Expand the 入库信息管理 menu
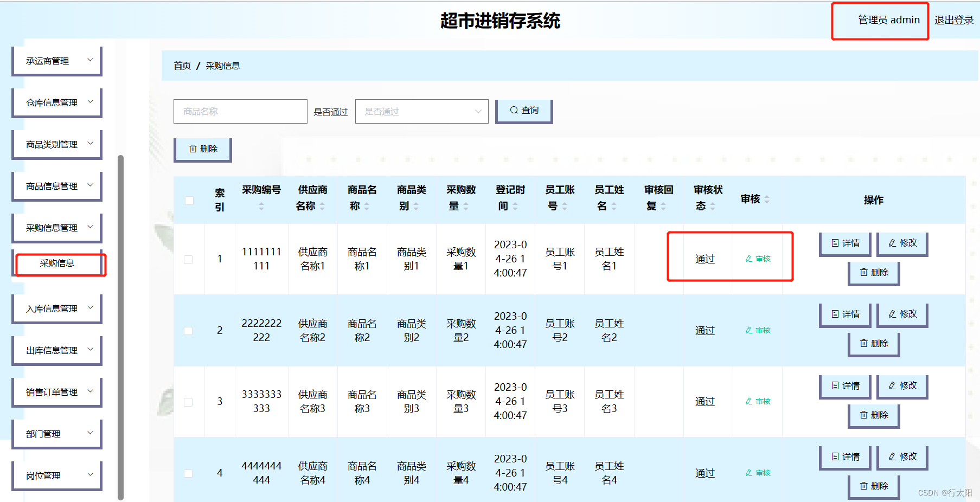This screenshot has height=502, width=980. click(x=57, y=308)
